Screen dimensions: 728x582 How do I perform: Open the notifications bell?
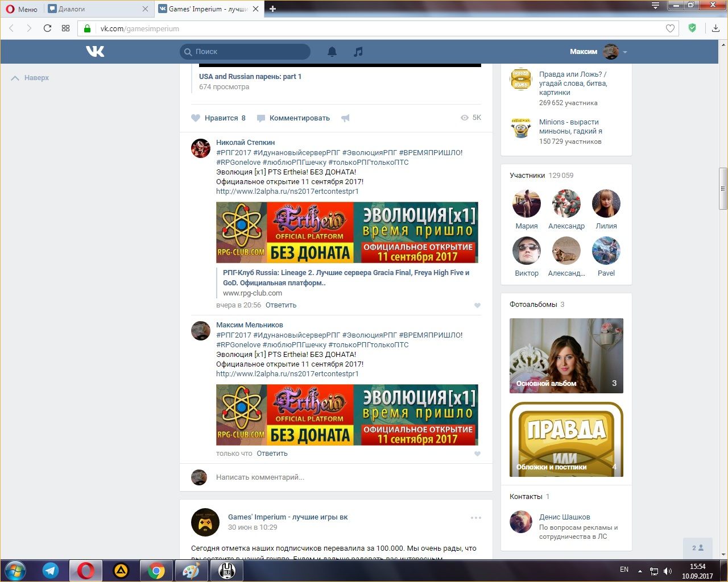click(x=332, y=52)
